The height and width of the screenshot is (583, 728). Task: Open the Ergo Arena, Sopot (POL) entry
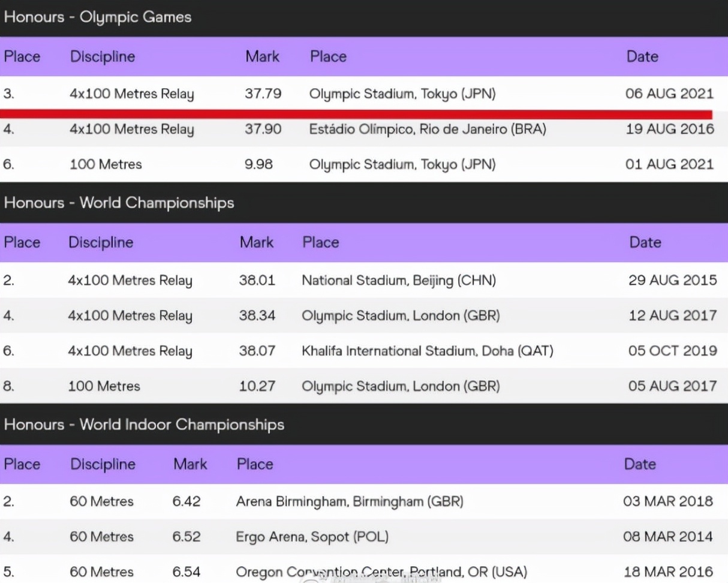coord(312,537)
